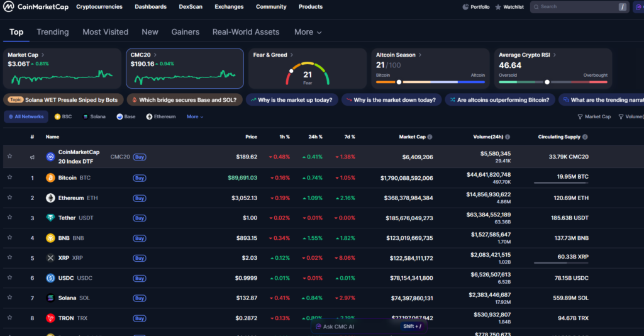Click the Ethereum coin icon in table
The height and width of the screenshot is (336, 644).
(50, 198)
